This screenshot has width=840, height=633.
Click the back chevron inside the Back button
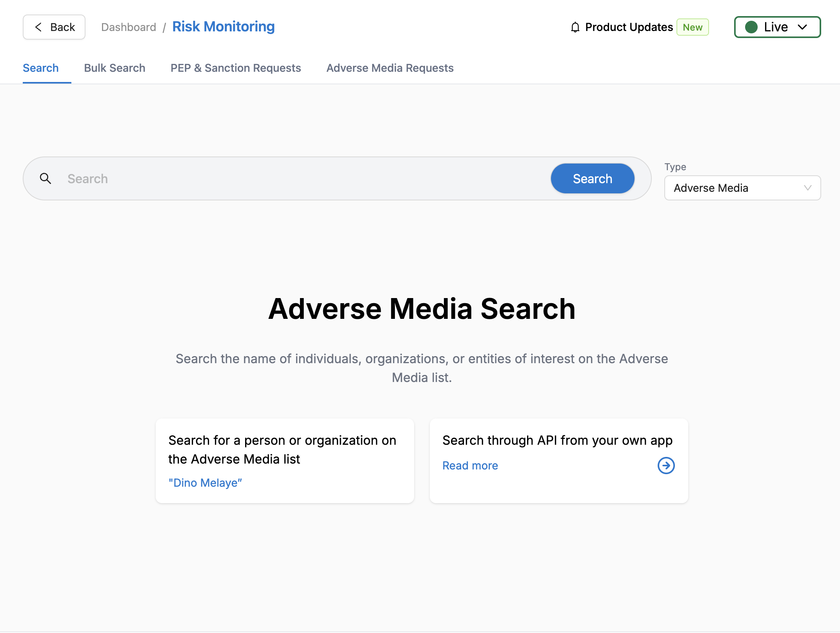click(38, 27)
